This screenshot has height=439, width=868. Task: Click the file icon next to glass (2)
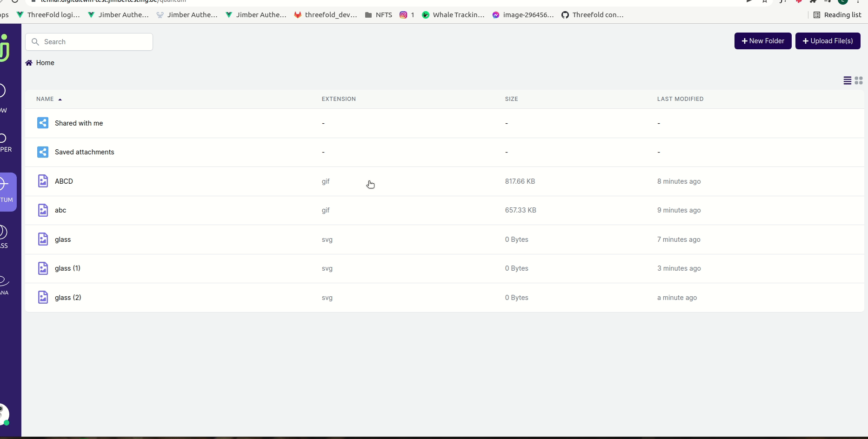coord(43,297)
